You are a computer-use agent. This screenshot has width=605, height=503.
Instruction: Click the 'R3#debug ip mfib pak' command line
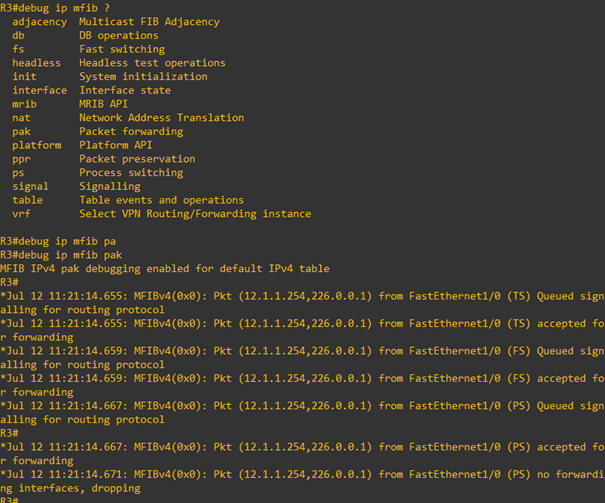61,255
